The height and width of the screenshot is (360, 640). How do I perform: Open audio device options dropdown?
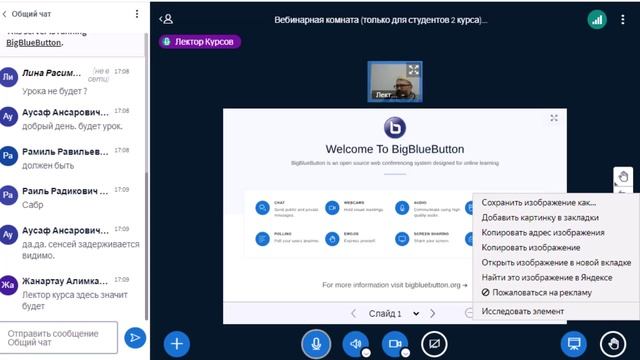(366, 353)
